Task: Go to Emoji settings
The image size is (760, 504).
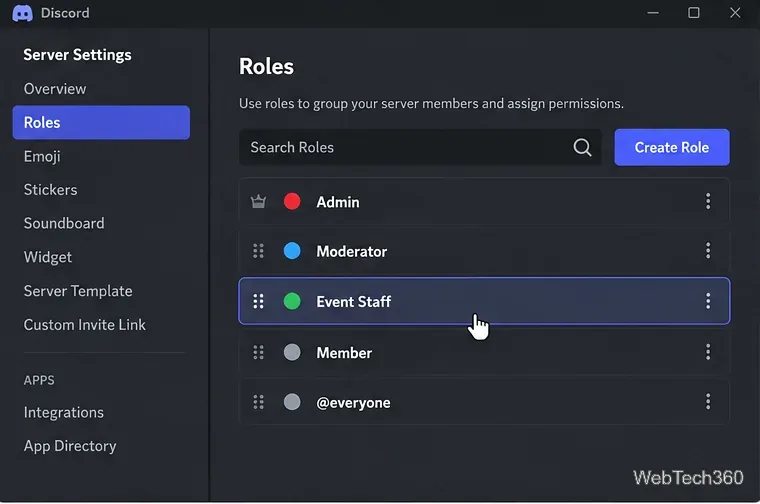Action: (42, 157)
